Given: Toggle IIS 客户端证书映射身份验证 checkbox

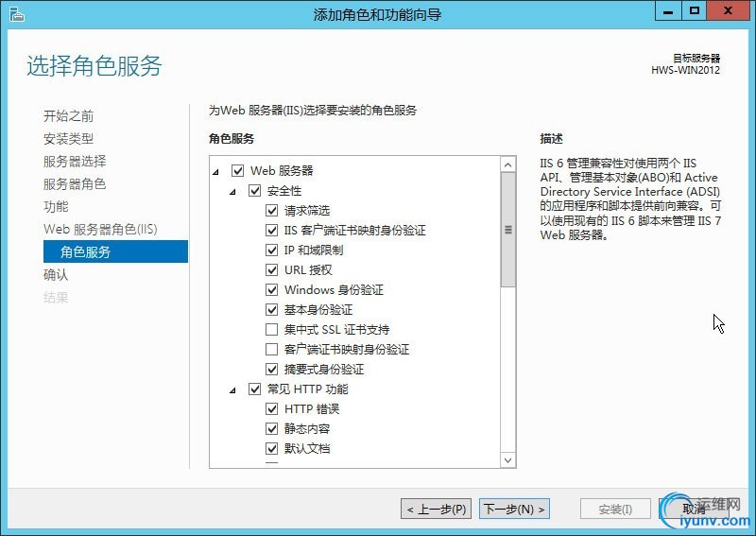Looking at the screenshot, I should click(272, 230).
